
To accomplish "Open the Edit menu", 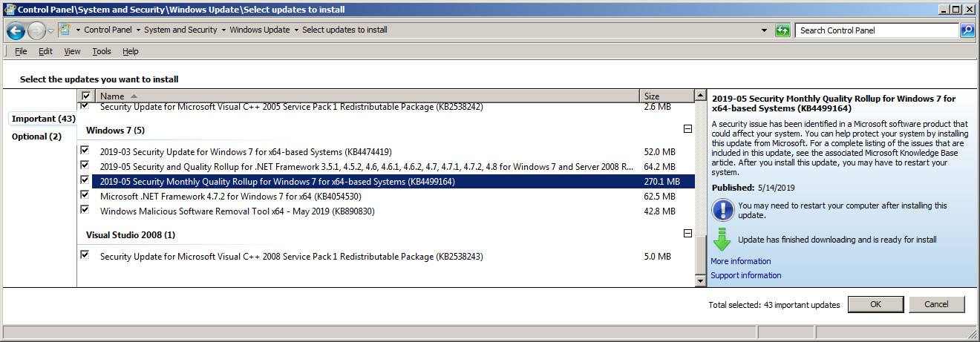I will pos(46,51).
